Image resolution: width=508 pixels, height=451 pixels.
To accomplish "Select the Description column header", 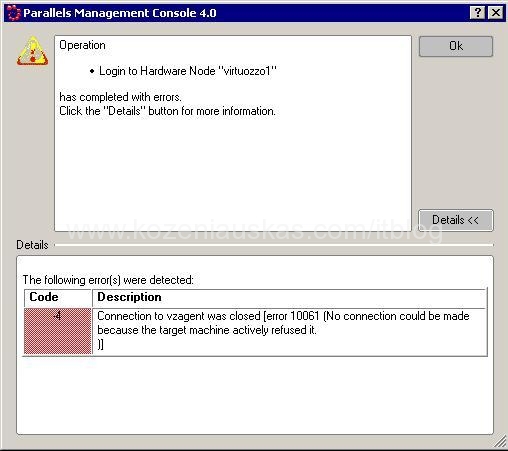I will [290, 298].
